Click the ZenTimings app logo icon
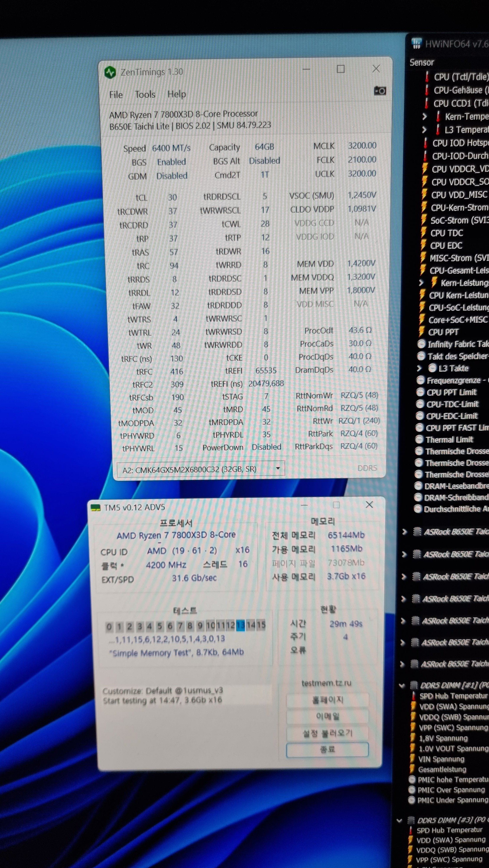The height and width of the screenshot is (868, 489). [x=110, y=72]
